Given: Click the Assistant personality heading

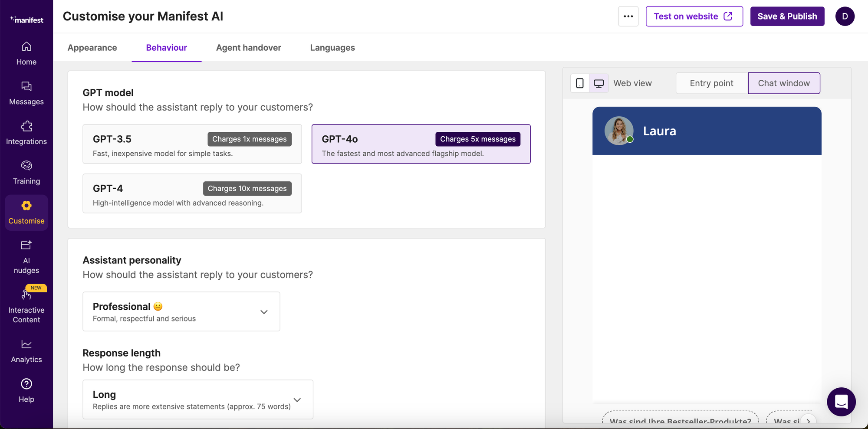Looking at the screenshot, I should (132, 260).
